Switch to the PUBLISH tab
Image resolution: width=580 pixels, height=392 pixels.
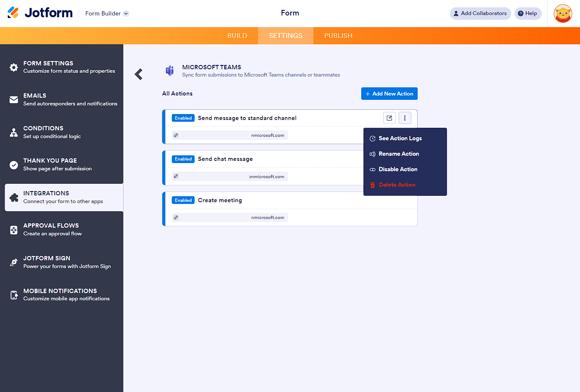pos(338,36)
